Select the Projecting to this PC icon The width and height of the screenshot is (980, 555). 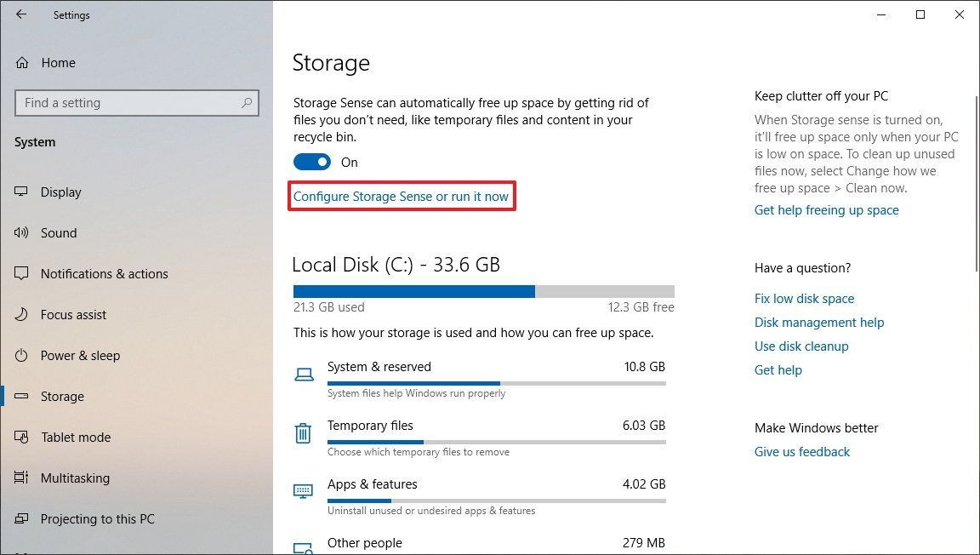[x=20, y=518]
